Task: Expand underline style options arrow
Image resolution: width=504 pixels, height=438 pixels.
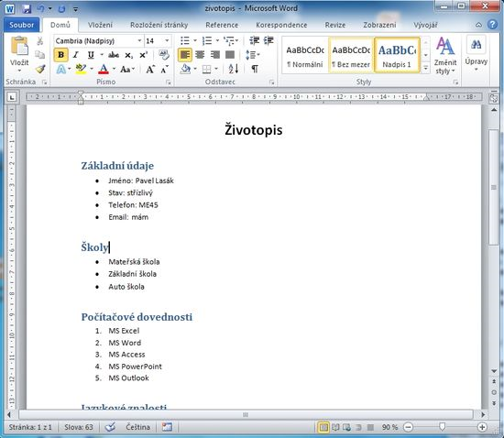Action: (101, 55)
